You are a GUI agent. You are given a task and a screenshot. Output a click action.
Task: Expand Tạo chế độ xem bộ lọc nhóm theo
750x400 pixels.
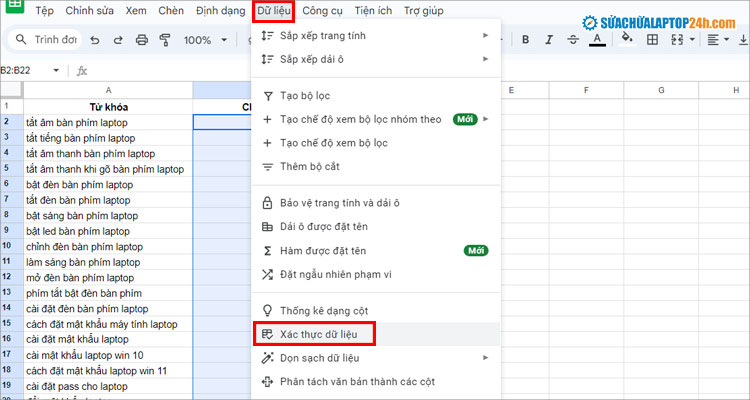[376, 119]
